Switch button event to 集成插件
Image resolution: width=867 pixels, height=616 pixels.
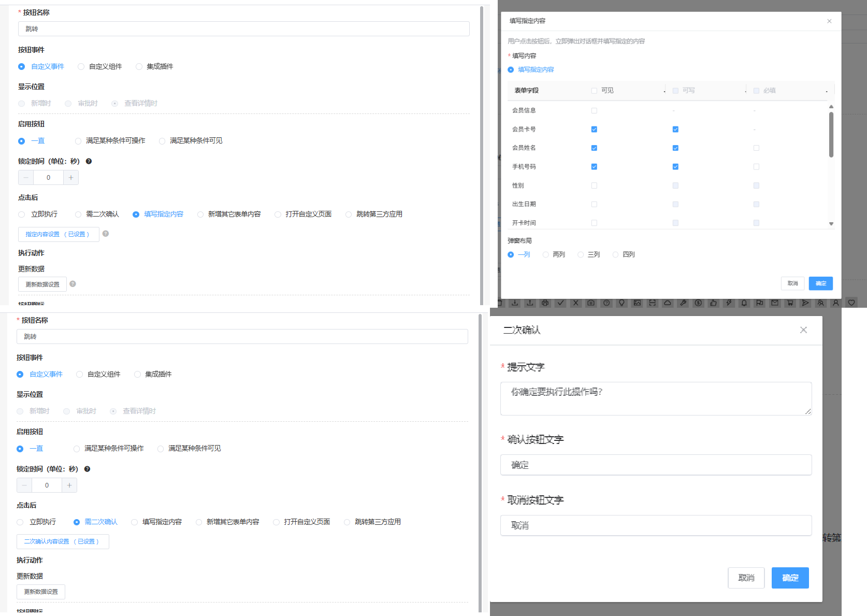[139, 66]
